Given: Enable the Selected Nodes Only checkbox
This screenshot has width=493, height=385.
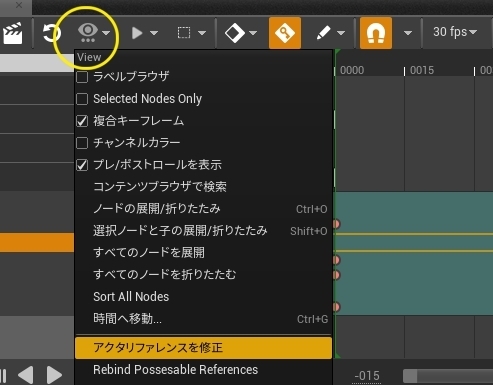Looking at the screenshot, I should [82, 99].
